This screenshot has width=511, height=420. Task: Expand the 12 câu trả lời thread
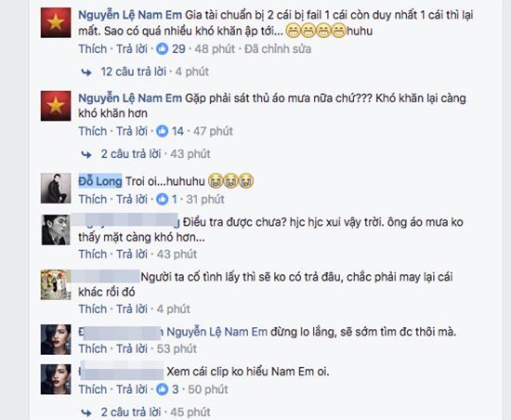(x=134, y=72)
